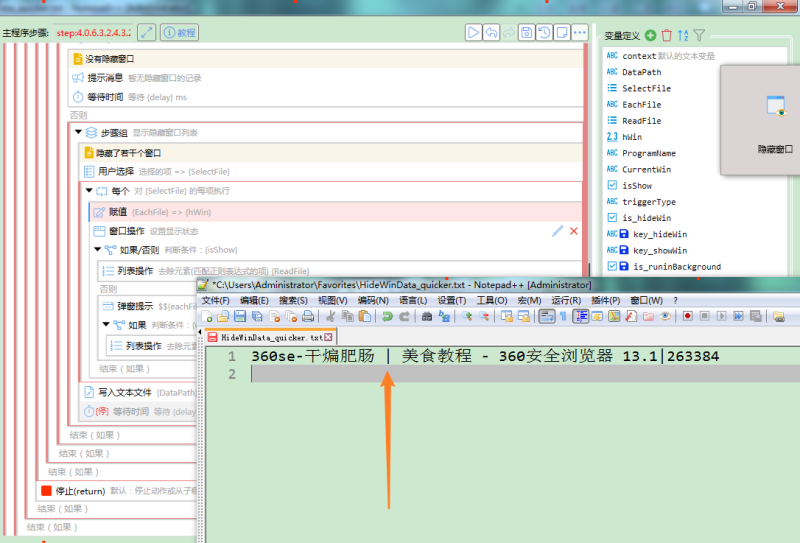Create new file in Notepad++ toolbar
This screenshot has width=800, height=543.
click(x=207, y=316)
